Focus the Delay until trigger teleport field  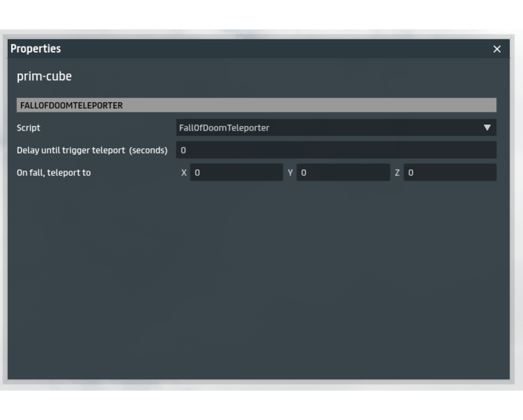click(x=336, y=150)
